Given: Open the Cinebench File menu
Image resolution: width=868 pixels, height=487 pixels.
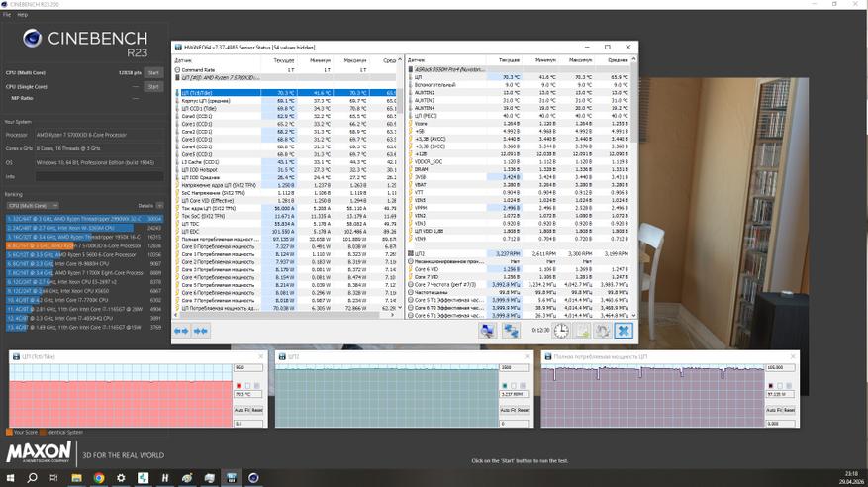Looking at the screenshot, I should [7, 15].
